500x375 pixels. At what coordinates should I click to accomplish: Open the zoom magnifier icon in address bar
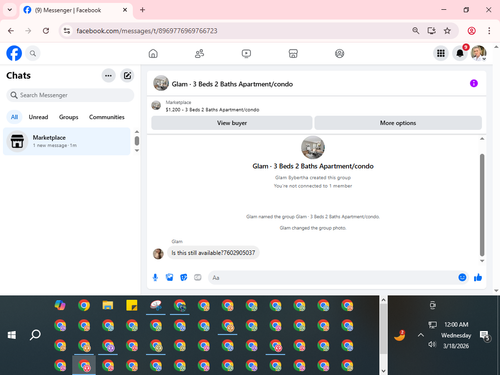tap(415, 31)
